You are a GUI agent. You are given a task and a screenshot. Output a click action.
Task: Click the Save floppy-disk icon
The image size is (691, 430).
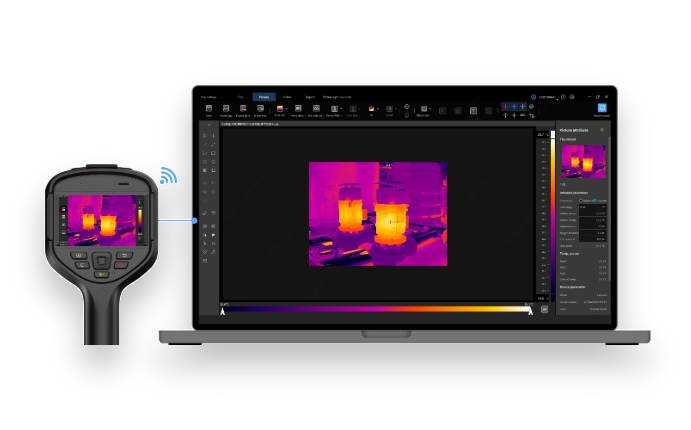click(209, 108)
